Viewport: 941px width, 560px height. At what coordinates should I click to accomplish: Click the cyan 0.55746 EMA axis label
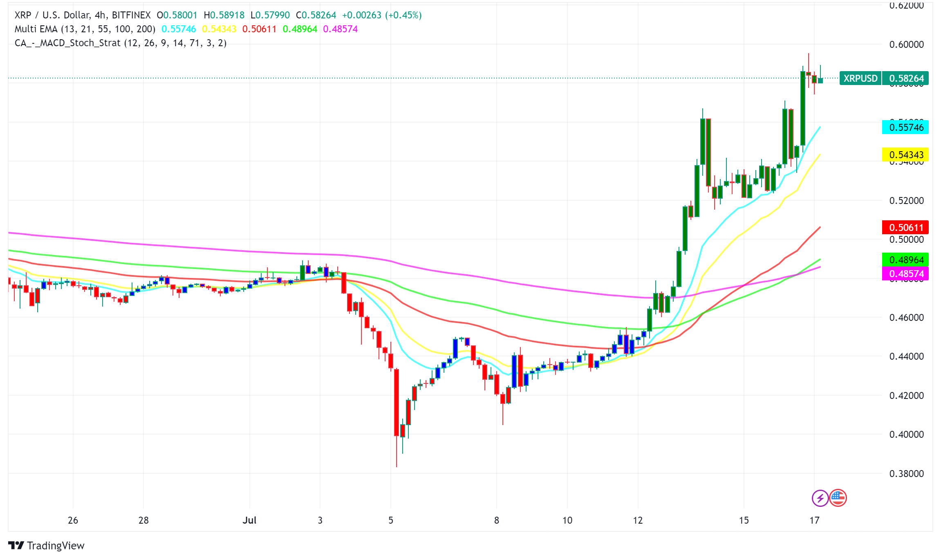[905, 127]
